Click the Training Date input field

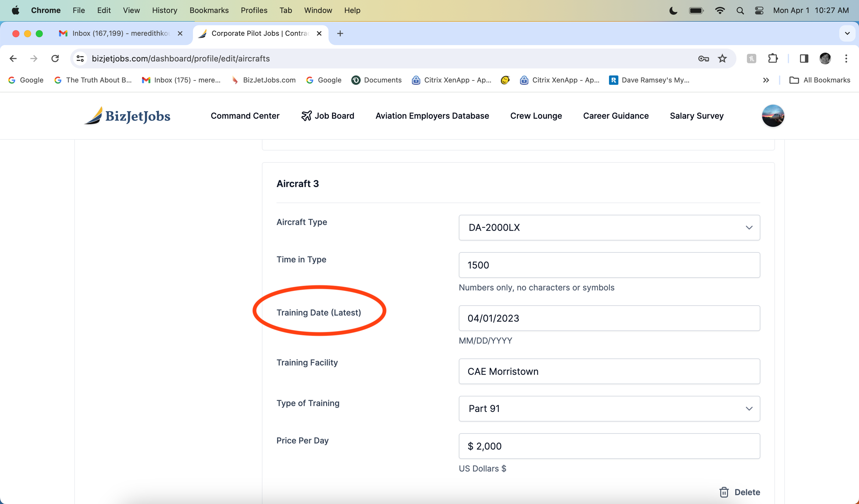[609, 318]
